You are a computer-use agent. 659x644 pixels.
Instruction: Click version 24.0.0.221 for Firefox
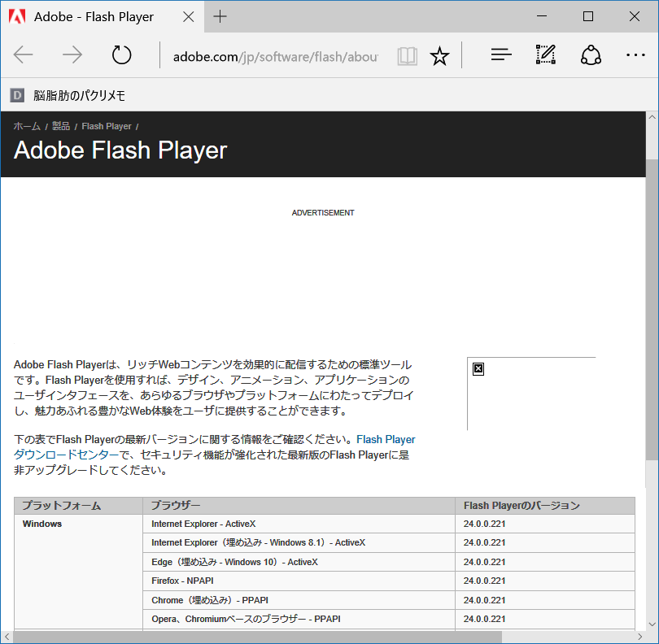click(x=484, y=581)
